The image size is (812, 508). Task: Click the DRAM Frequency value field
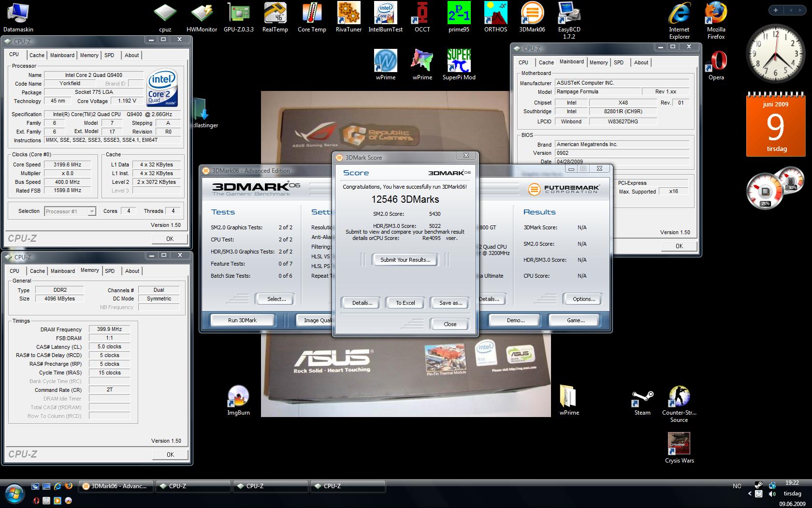[109, 329]
